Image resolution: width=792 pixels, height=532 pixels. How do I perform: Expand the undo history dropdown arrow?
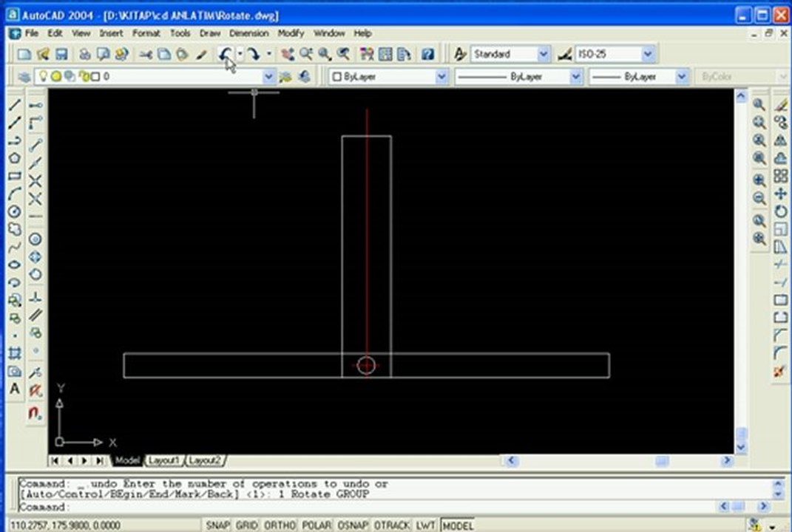pyautogui.click(x=240, y=53)
